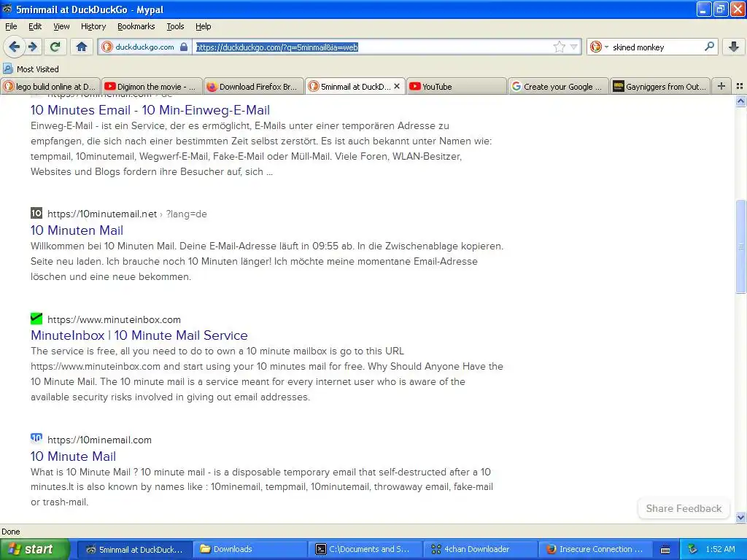The height and width of the screenshot is (560, 747).
Task: Open the Downloads folder taskbar item
Action: [x=250, y=550]
